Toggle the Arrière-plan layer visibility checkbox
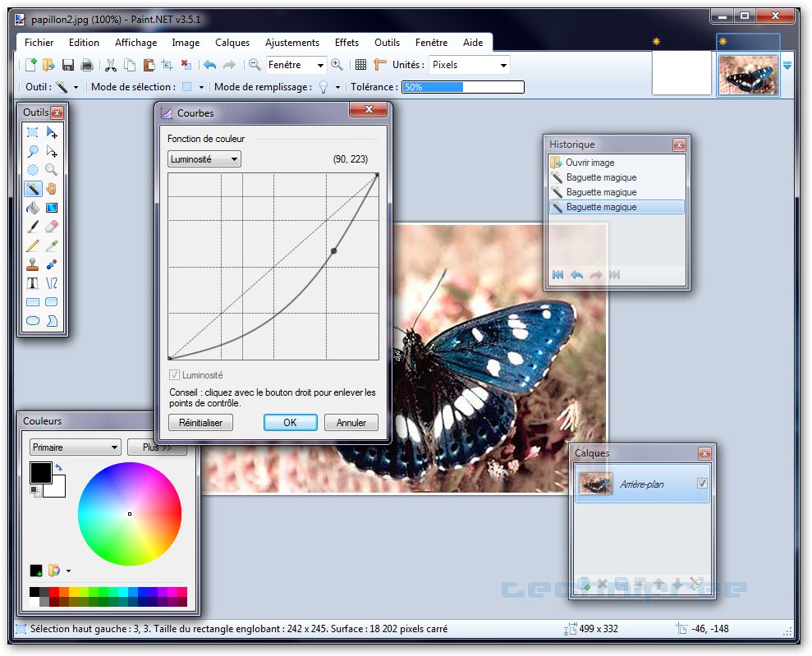 [x=702, y=484]
